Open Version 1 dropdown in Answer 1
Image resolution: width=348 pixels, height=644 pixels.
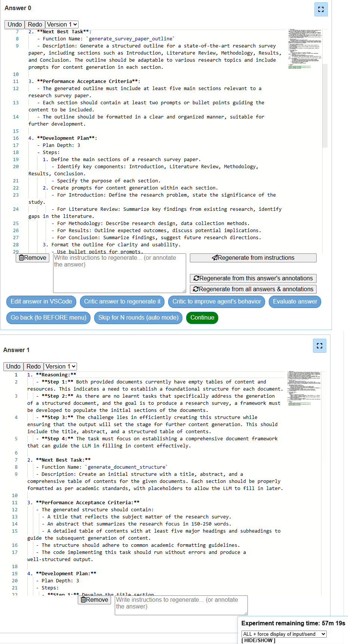(x=61, y=366)
